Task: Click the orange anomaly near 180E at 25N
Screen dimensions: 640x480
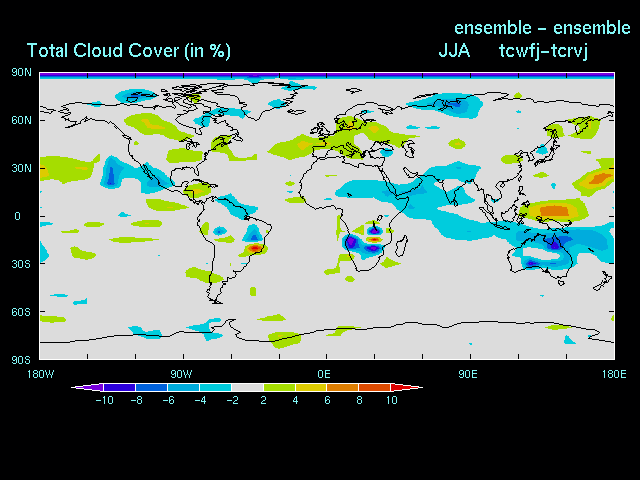Action: [x=601, y=178]
